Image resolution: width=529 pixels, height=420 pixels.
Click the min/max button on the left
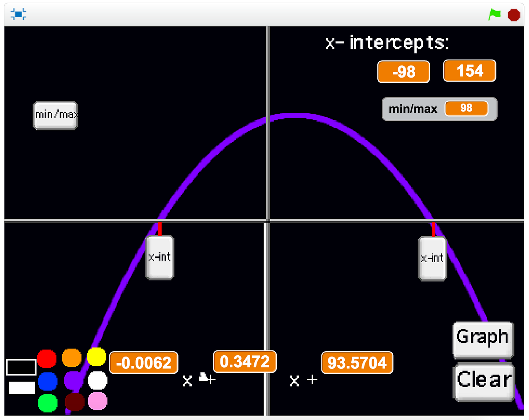[x=55, y=115]
